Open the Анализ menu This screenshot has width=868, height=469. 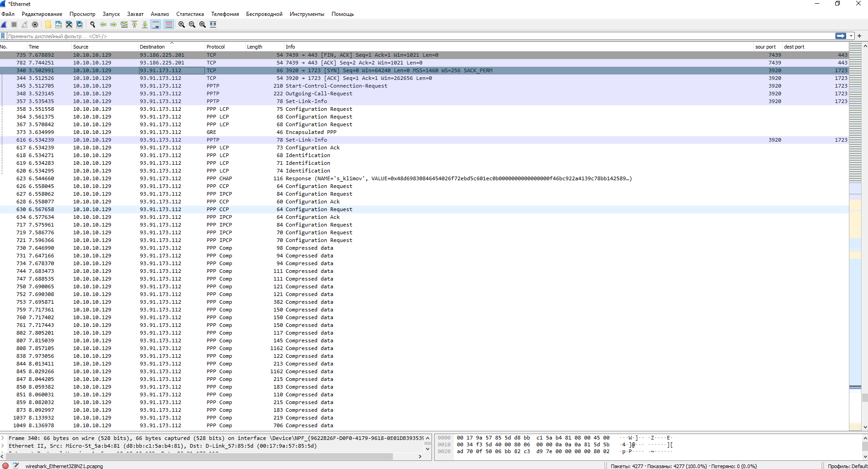(160, 14)
